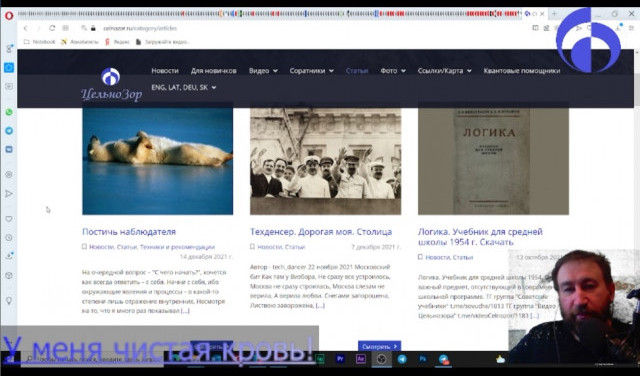640x376 pixels.
Task: Open the black-and-white crowd photo thumbnail
Action: [x=325, y=161]
